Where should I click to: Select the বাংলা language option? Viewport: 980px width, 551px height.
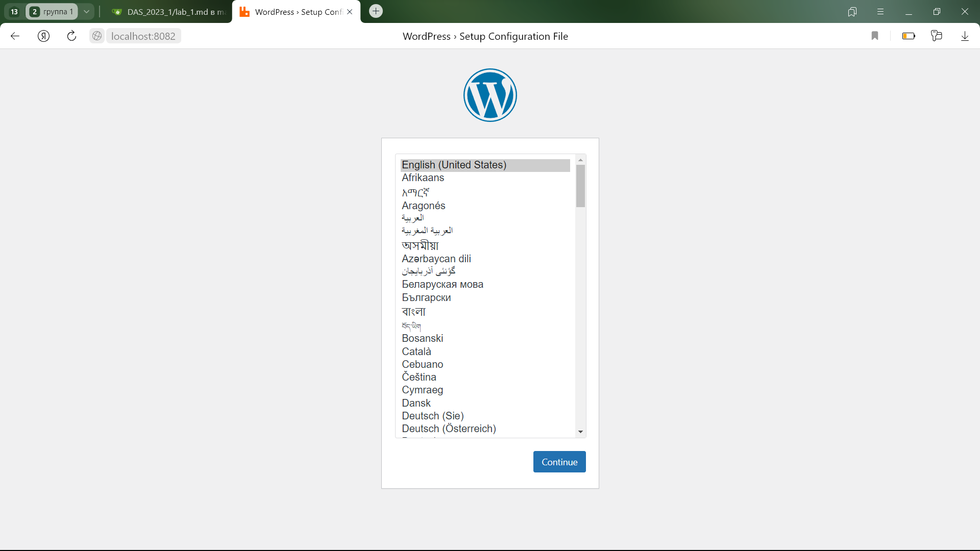(x=485, y=312)
